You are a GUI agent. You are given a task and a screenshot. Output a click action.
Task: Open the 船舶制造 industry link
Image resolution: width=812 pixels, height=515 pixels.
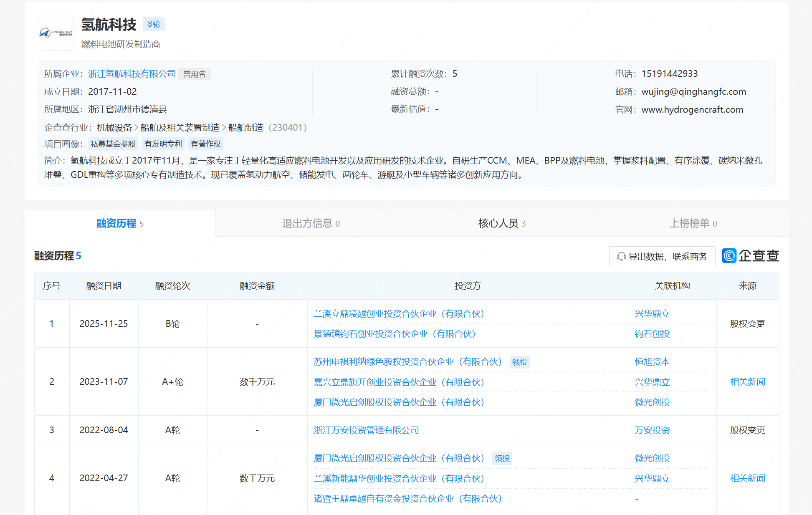coord(246,127)
